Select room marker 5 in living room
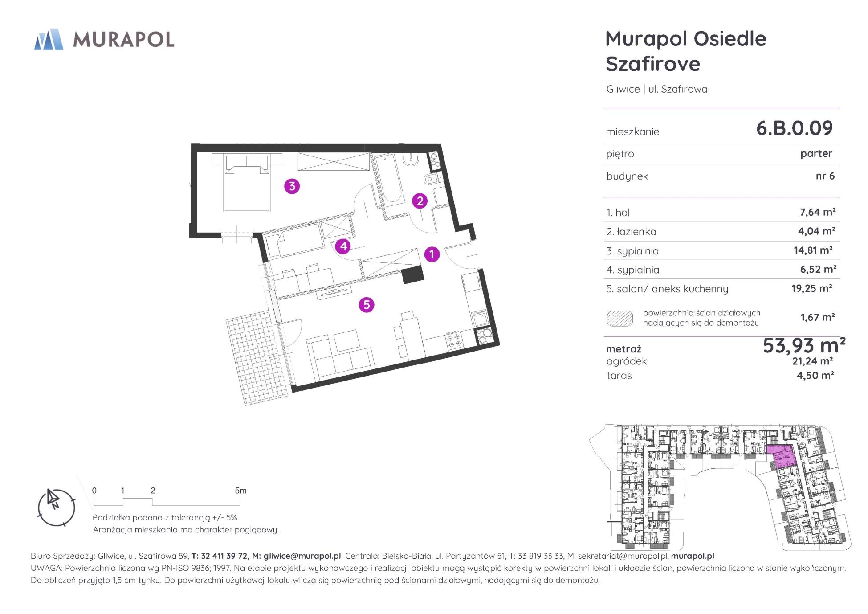The image size is (868, 614). tap(367, 305)
